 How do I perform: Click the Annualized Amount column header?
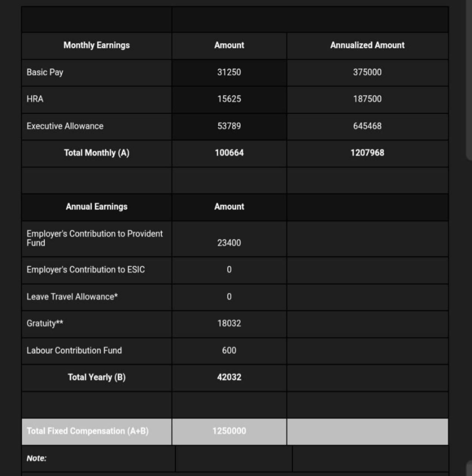pos(367,45)
